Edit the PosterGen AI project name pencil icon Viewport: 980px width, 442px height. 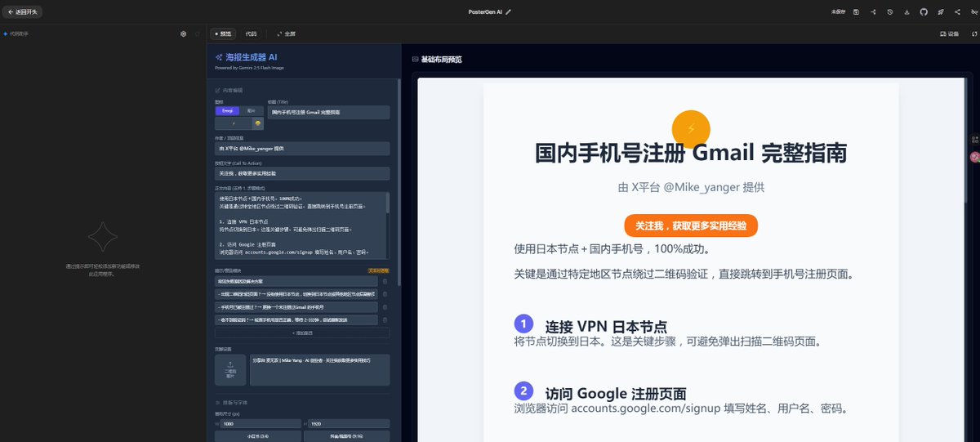(509, 12)
